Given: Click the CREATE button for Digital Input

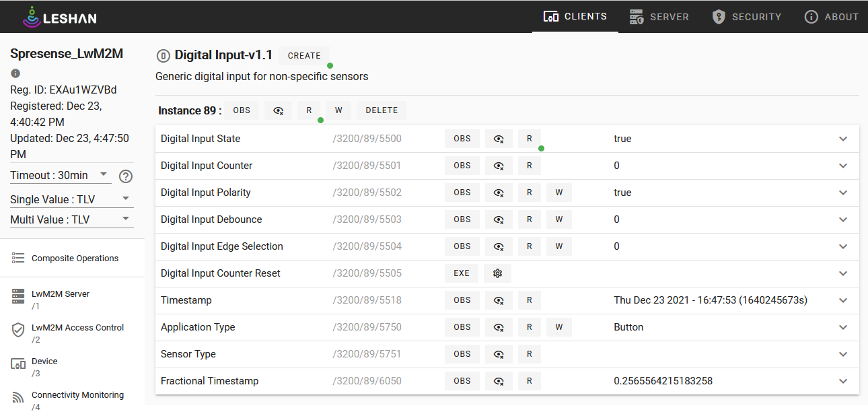Looking at the screenshot, I should (x=304, y=56).
